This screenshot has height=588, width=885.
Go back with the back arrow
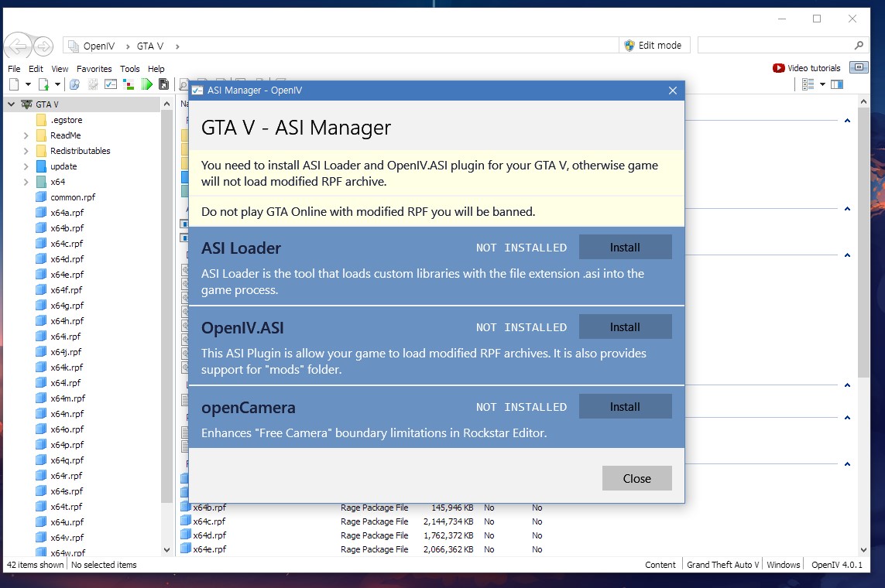click(x=17, y=46)
